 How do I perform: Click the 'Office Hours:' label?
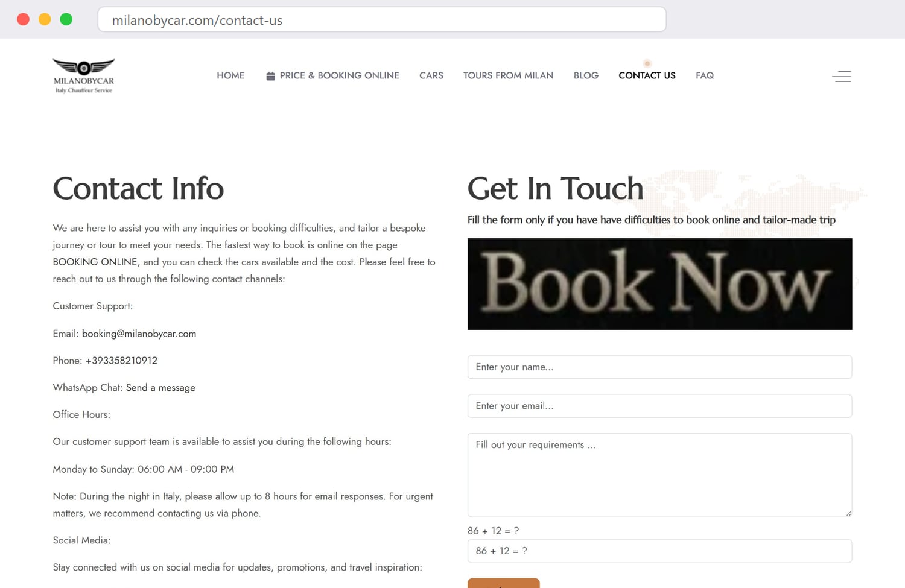pyautogui.click(x=81, y=415)
